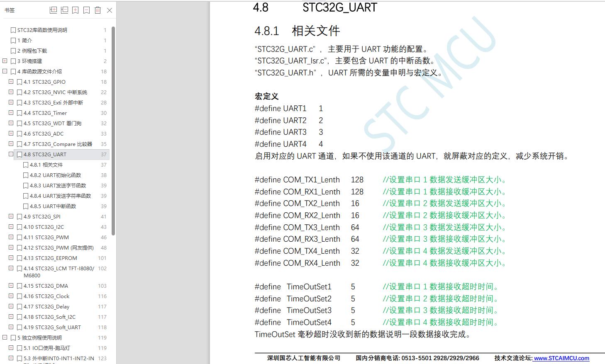The height and width of the screenshot is (364, 605).
Task: Collapse the 4 库函数源文件介绍 bookmark
Action: point(5,71)
